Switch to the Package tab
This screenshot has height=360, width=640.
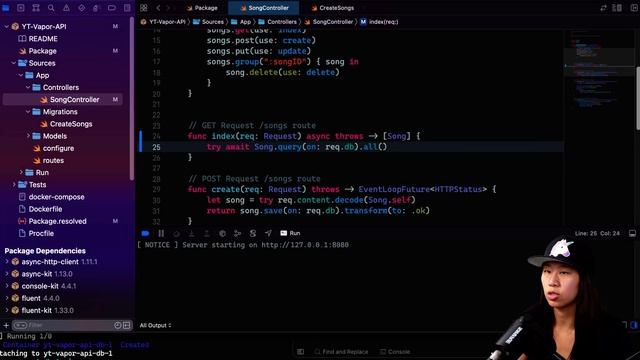pyautogui.click(x=202, y=8)
